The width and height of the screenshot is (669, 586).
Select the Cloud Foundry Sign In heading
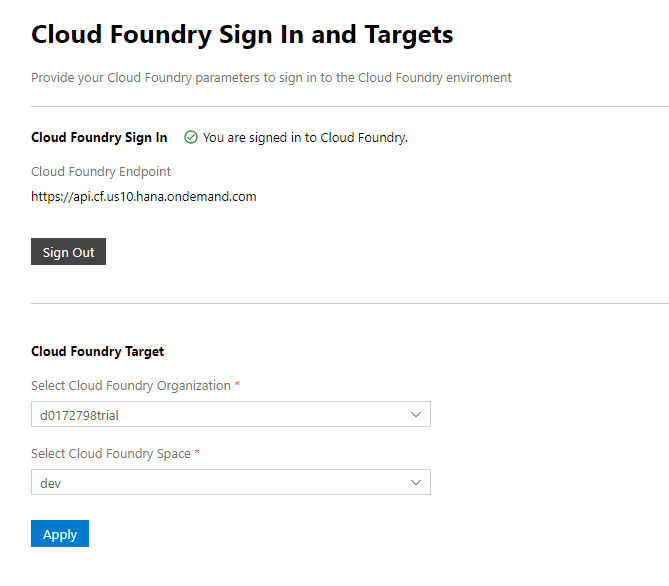point(99,138)
